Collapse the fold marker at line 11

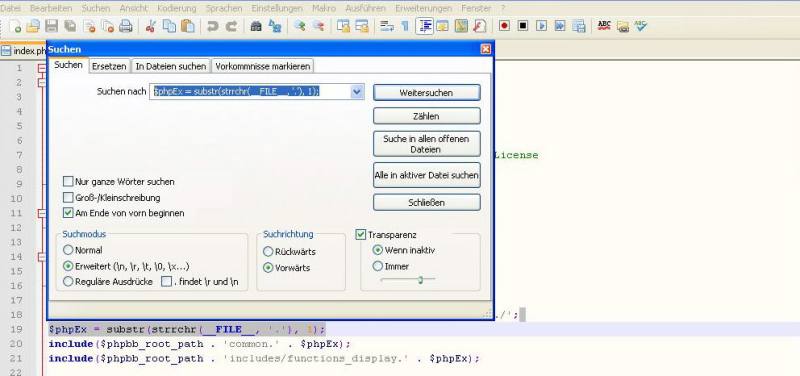41,213
